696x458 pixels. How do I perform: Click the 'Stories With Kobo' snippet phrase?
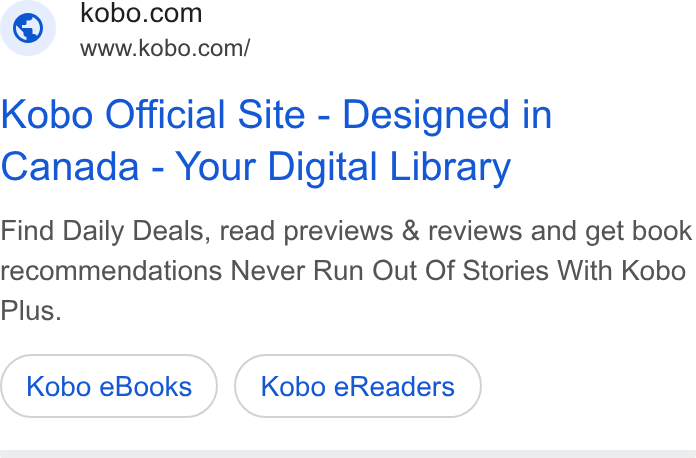[x=574, y=270]
